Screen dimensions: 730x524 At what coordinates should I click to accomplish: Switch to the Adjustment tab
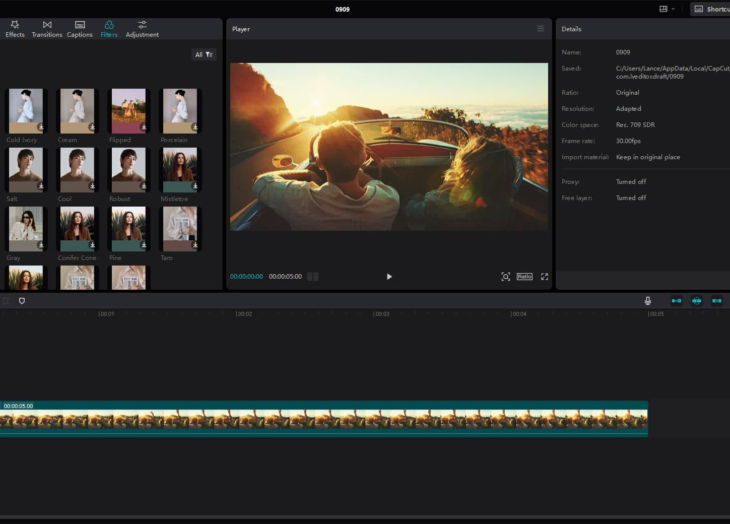(142, 28)
